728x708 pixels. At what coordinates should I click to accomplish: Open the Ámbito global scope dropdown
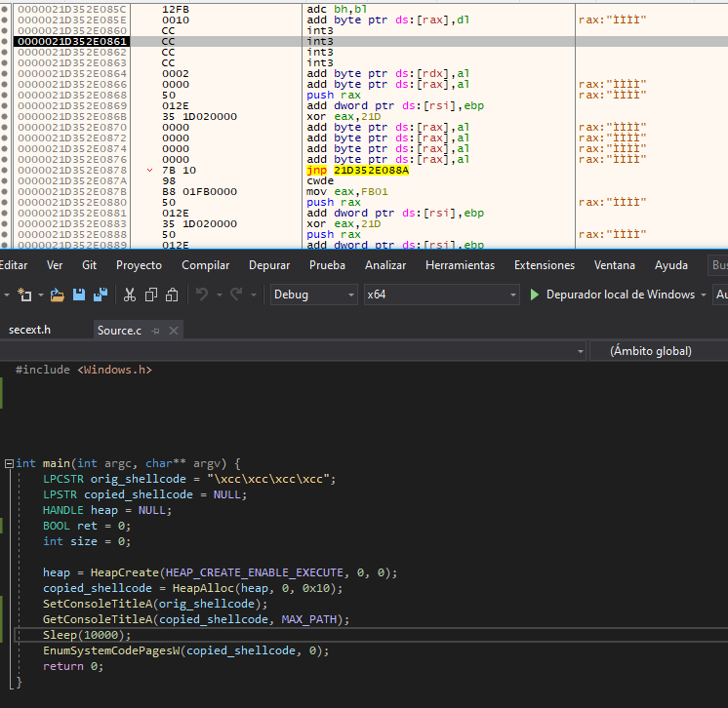click(659, 351)
